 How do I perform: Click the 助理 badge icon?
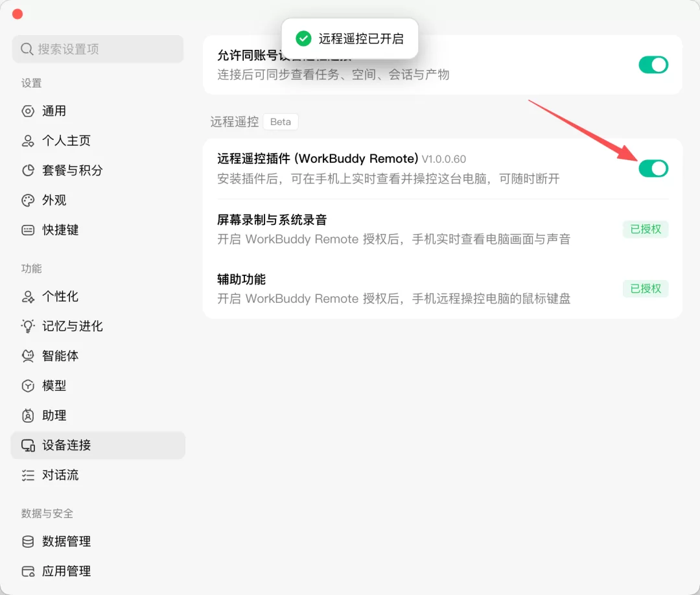pyautogui.click(x=28, y=415)
